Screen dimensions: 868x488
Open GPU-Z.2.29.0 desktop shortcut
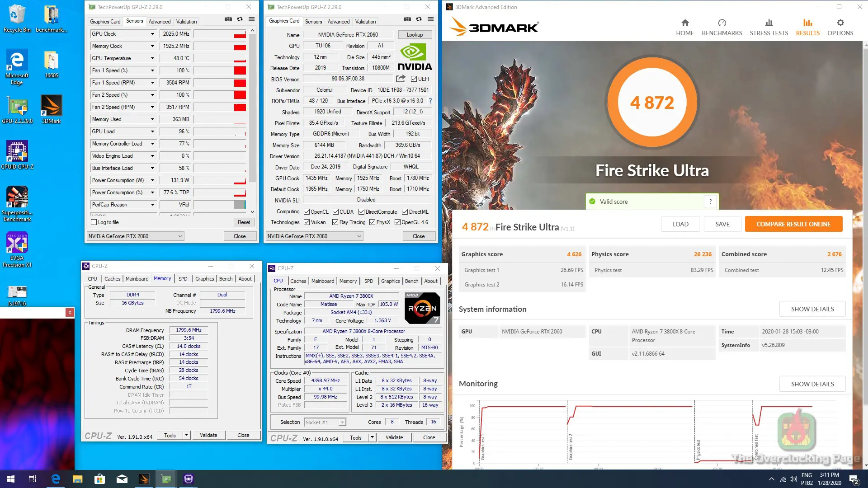coord(17,110)
